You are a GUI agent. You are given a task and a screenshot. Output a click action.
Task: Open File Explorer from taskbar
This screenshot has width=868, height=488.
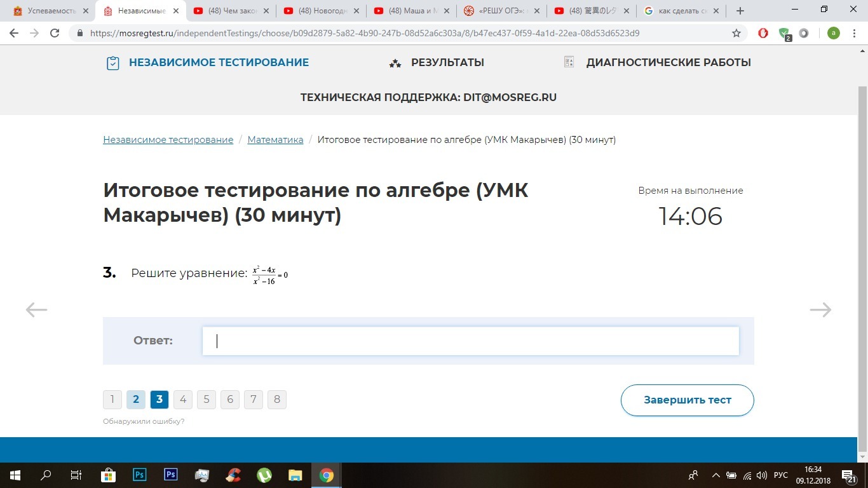point(295,475)
